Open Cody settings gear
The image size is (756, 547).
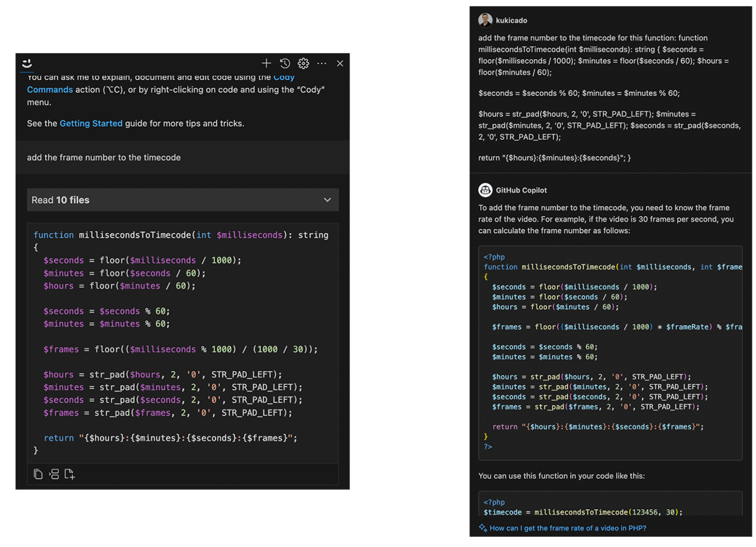pos(303,63)
